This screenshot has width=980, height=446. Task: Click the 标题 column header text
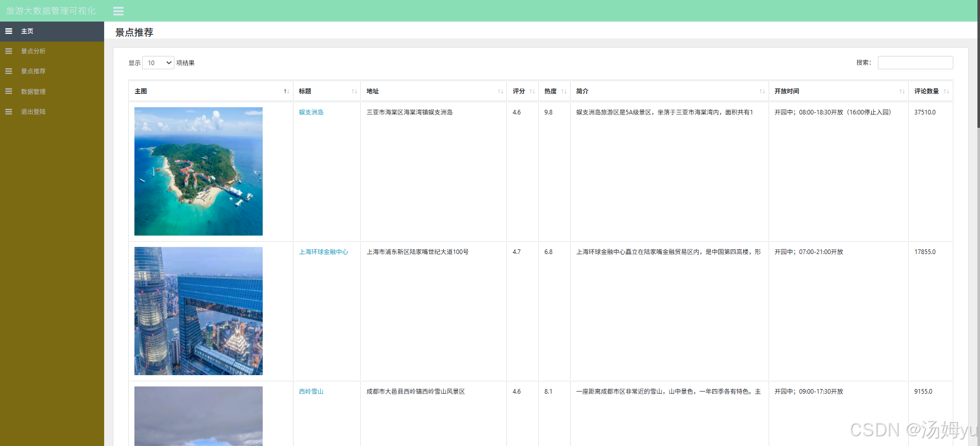[x=305, y=91]
